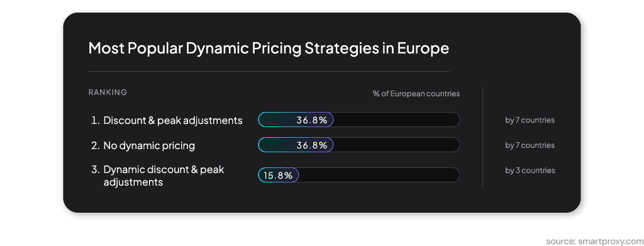The image size is (644, 246).
Task: Click the rank number 2 marker
Action: point(96,145)
